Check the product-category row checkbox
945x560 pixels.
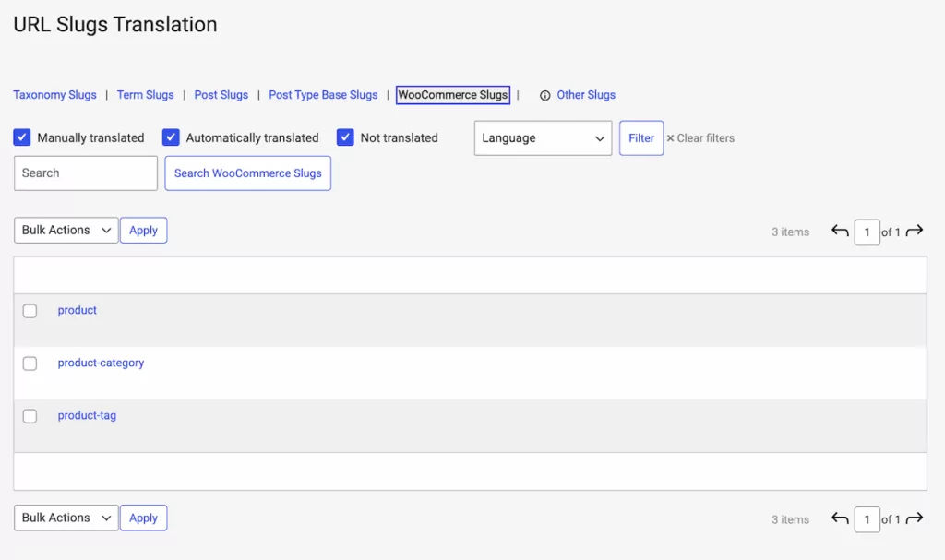(30, 363)
